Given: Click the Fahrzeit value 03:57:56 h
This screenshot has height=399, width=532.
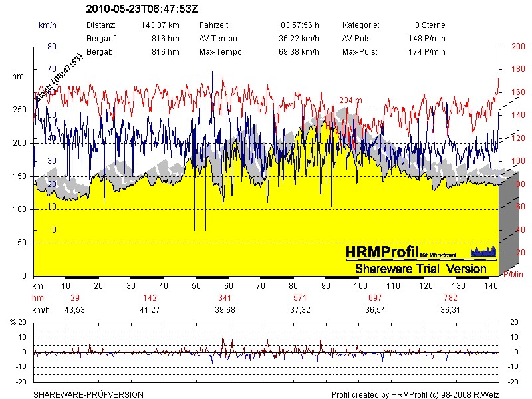Looking at the screenshot, I should pyautogui.click(x=300, y=25).
